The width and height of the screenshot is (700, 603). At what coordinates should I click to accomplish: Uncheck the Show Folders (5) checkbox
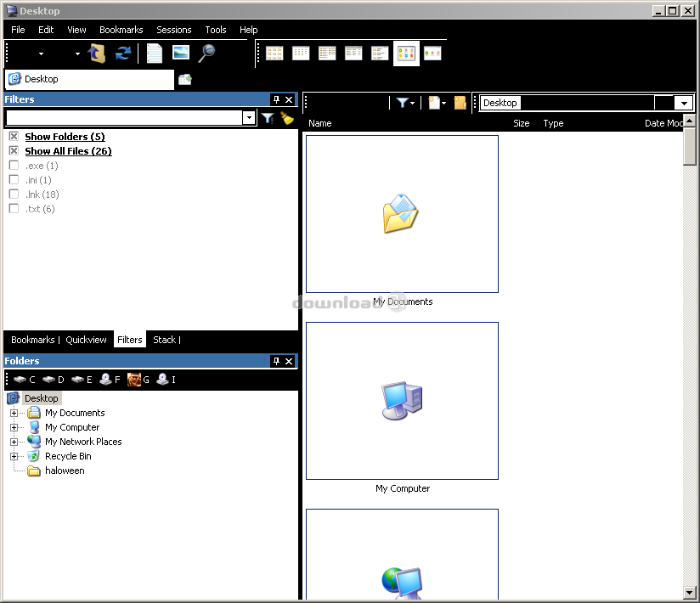pyautogui.click(x=14, y=137)
